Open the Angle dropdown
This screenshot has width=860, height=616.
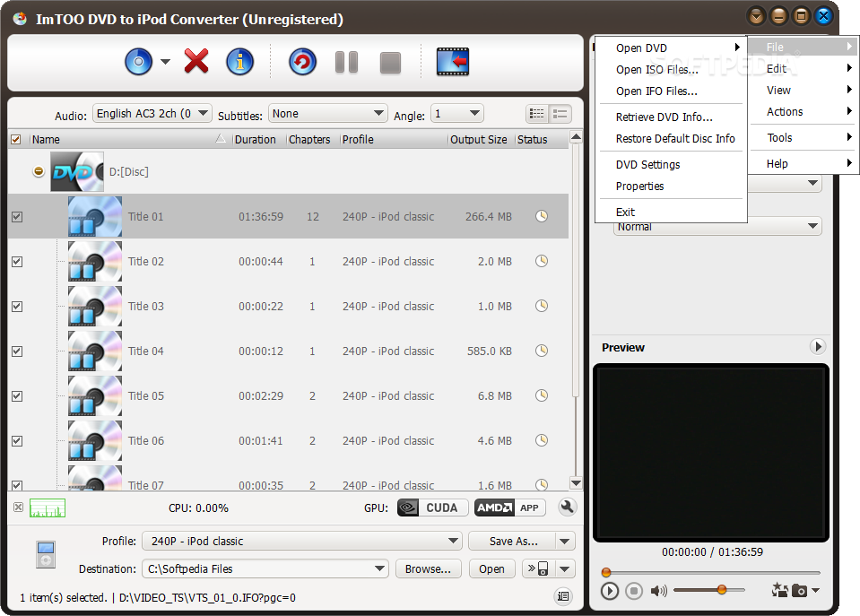pos(456,114)
